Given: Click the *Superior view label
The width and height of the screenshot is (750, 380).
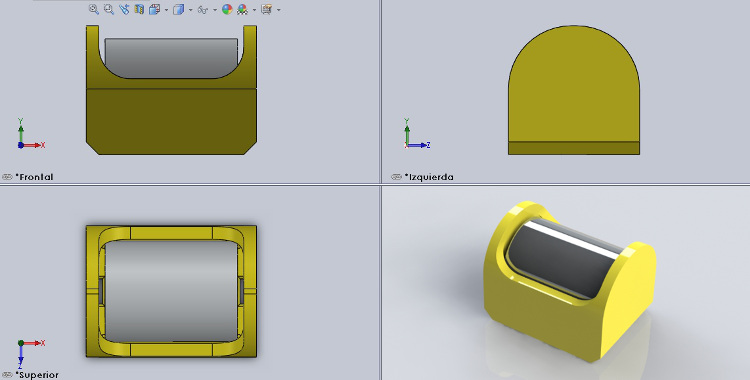Looking at the screenshot, I should [37, 375].
